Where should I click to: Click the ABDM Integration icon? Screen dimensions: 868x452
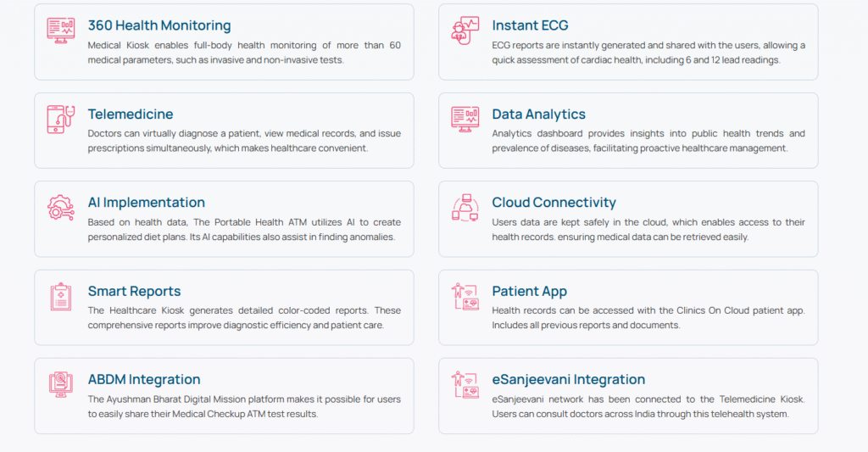(x=60, y=384)
